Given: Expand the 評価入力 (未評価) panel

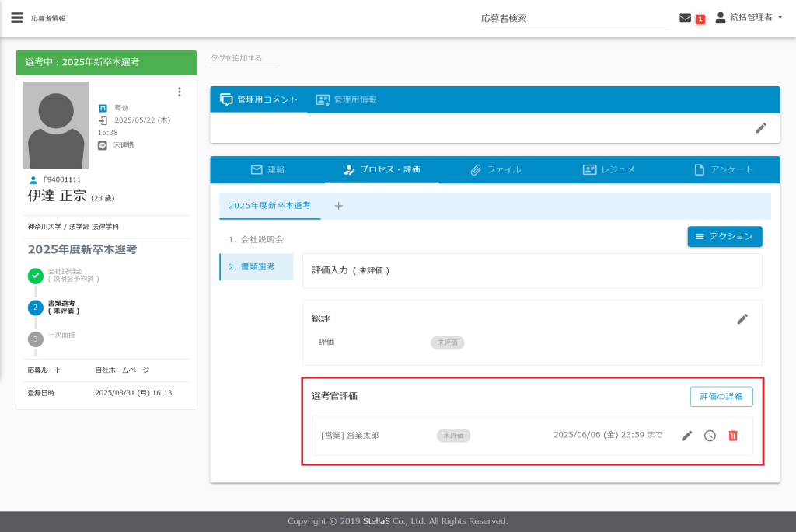Looking at the screenshot, I should click(x=532, y=270).
